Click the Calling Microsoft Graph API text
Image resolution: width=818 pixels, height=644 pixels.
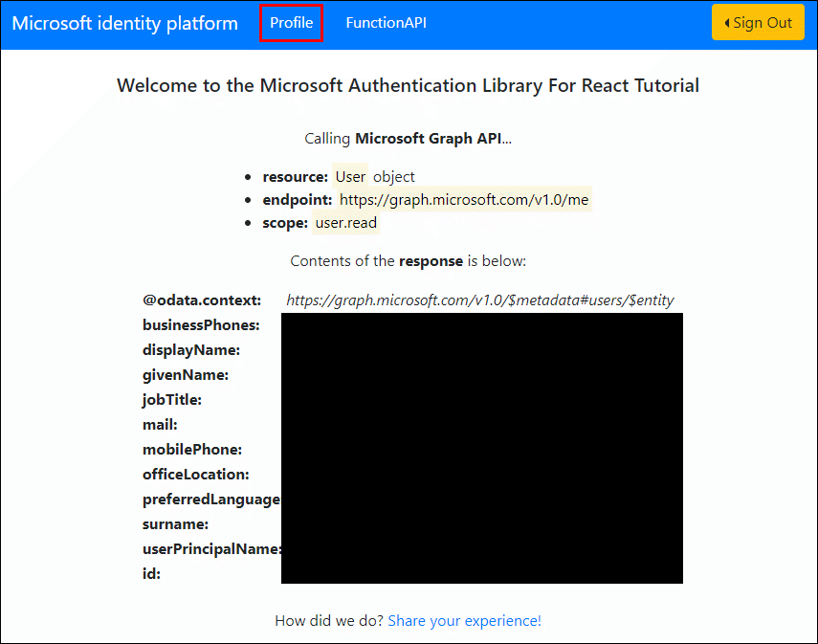408,139
